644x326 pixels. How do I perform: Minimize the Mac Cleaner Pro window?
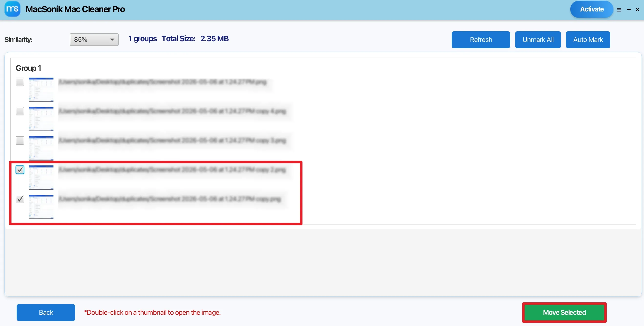[x=629, y=10]
